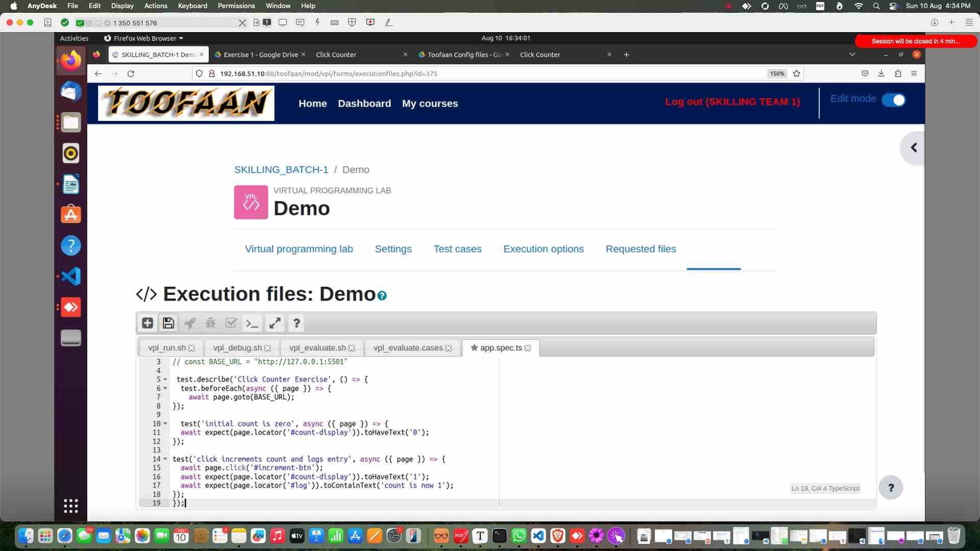Screen dimensions: 980x551
Task: Click the evaluate checkmark icon
Action: click(x=231, y=323)
